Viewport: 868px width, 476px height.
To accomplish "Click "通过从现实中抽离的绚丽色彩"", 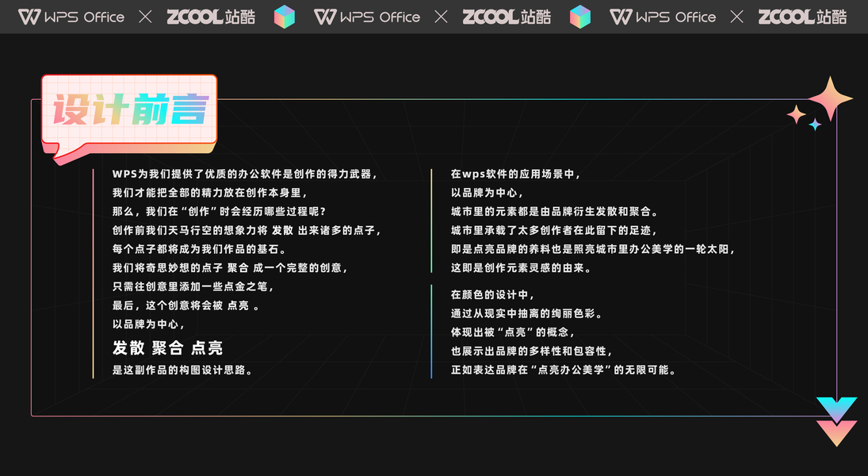I will tap(526, 313).
